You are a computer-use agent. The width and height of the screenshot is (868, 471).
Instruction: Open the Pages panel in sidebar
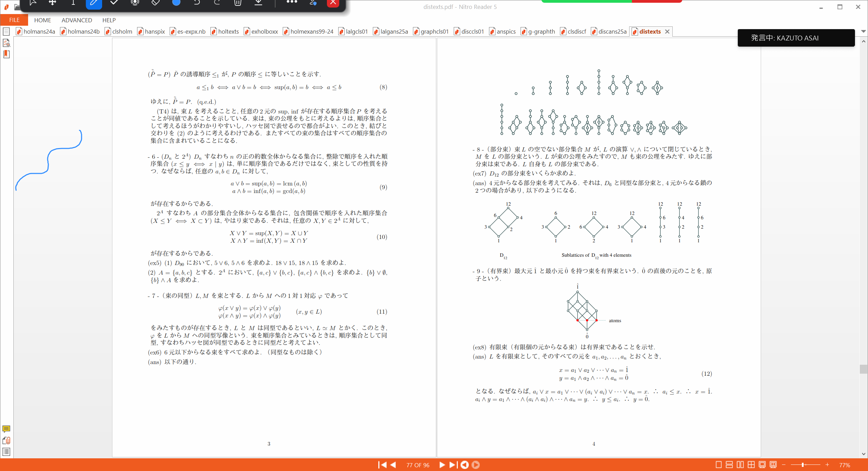[6, 32]
